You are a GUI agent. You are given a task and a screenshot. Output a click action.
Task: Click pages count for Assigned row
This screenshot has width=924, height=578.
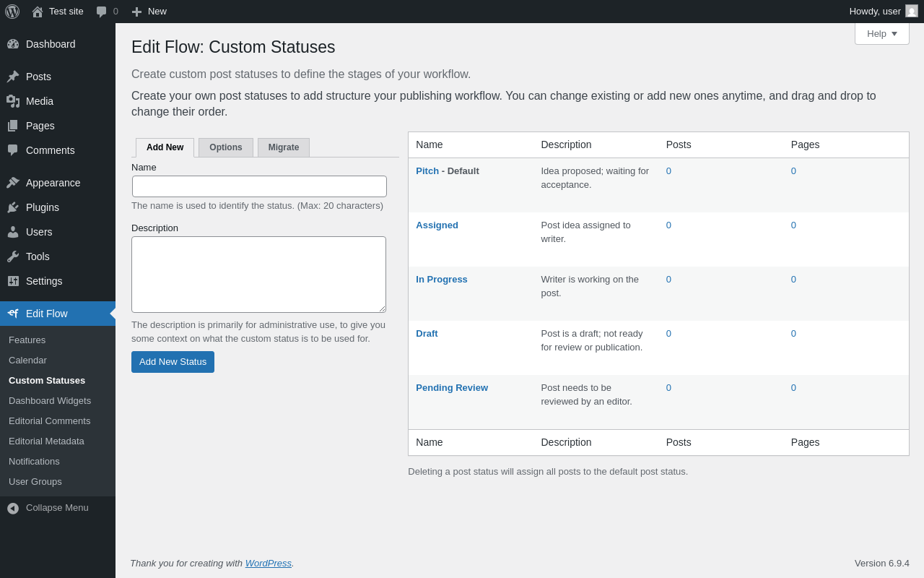point(793,225)
